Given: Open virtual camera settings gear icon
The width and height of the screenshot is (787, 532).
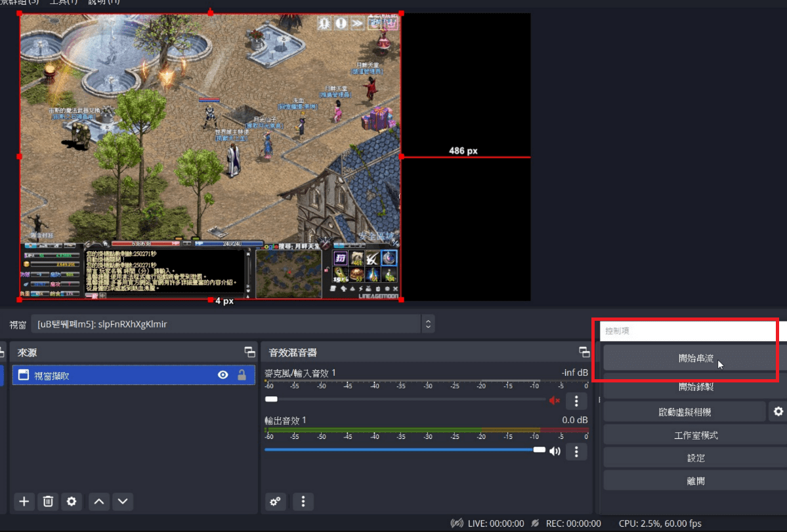Looking at the screenshot, I should pos(778,411).
